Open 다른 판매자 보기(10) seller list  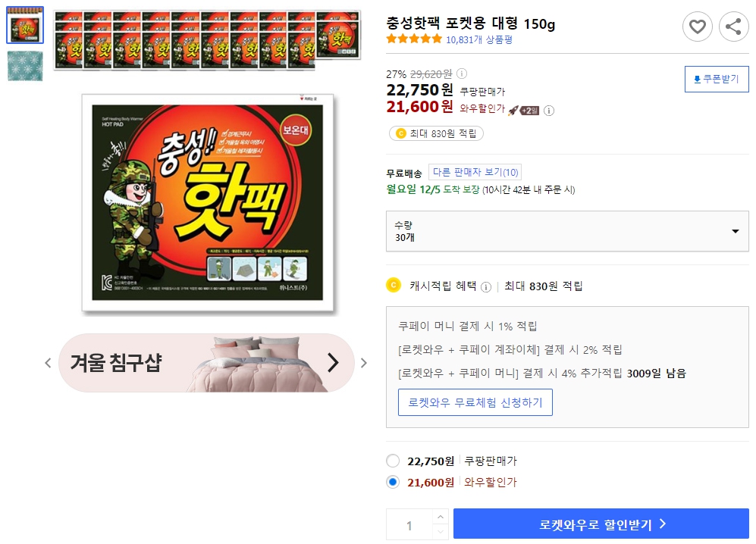point(477,172)
